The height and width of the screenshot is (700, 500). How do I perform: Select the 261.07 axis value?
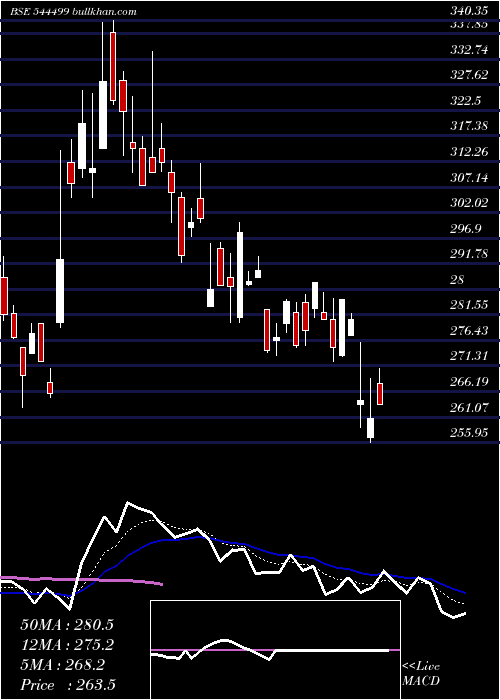click(x=469, y=408)
